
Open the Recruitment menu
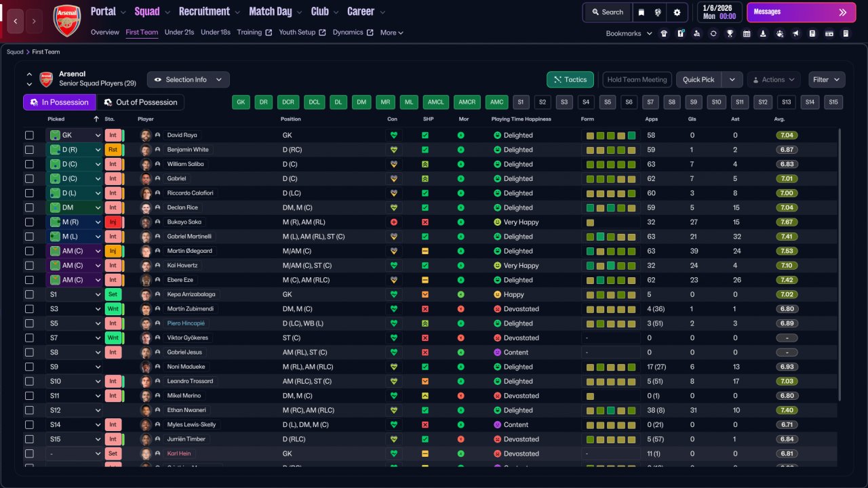point(210,12)
